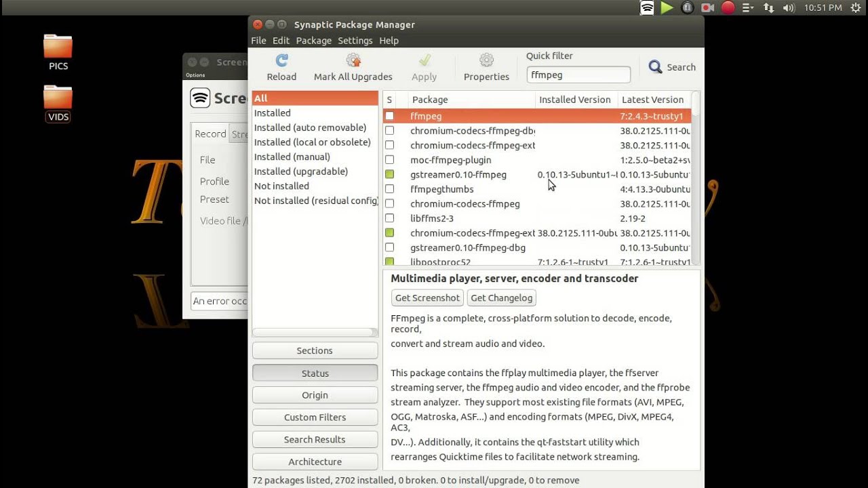
Task: Open the sound volume indicator
Action: tap(789, 8)
